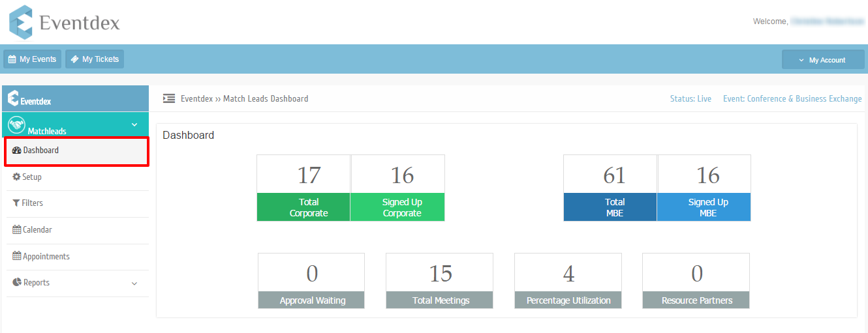Click the Signed Up Corporate tile
Screen dimensions: 868x333
pyautogui.click(x=397, y=188)
